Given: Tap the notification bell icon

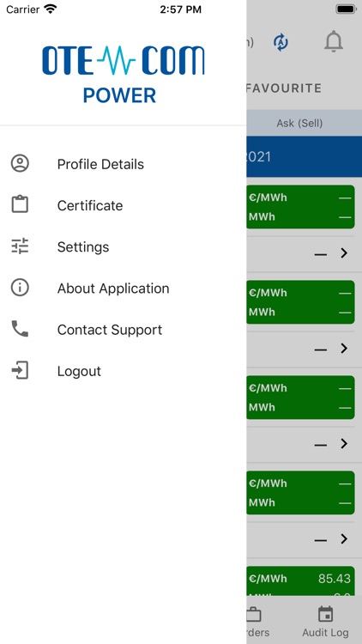Looking at the screenshot, I should [x=334, y=41].
